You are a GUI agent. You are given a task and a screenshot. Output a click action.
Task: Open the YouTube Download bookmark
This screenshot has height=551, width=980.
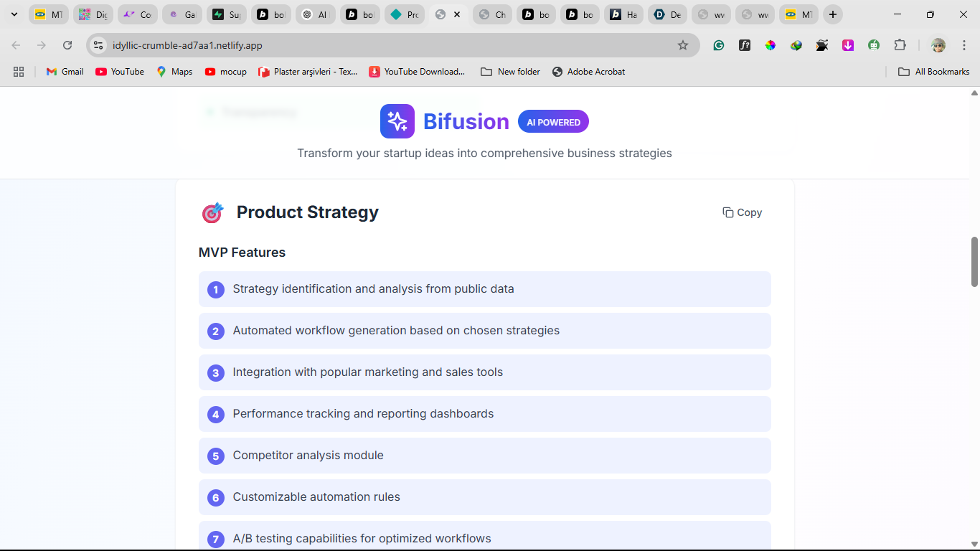pos(417,72)
